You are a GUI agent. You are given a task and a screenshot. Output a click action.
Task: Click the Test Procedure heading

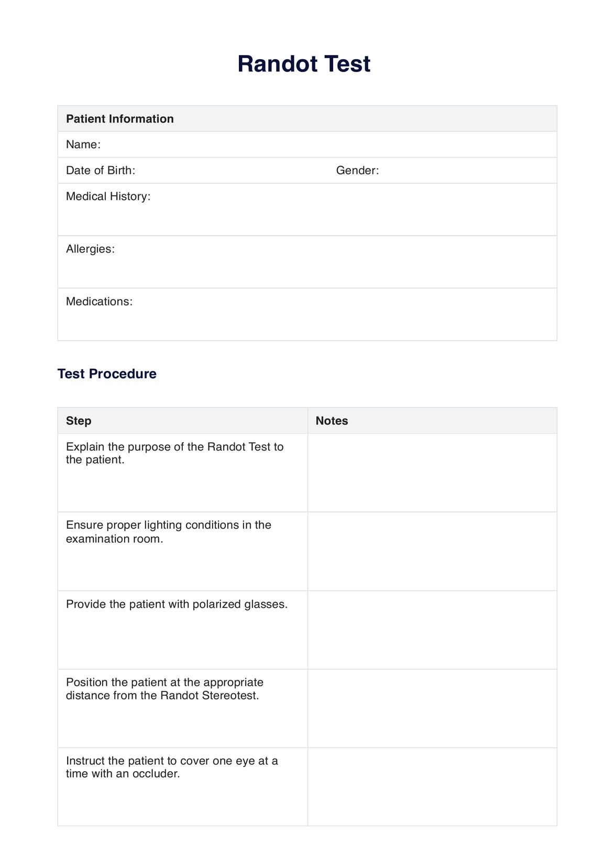[107, 374]
